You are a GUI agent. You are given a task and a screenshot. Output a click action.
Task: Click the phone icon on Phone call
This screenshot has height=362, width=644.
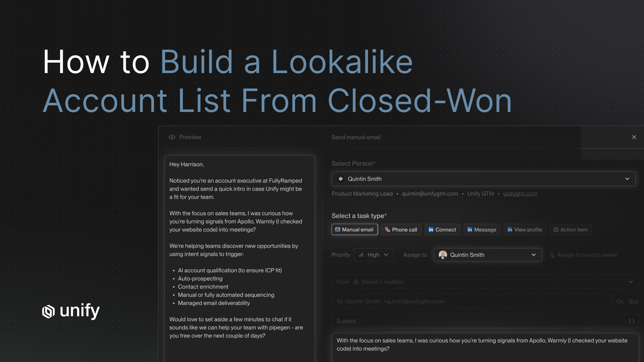coord(387,230)
